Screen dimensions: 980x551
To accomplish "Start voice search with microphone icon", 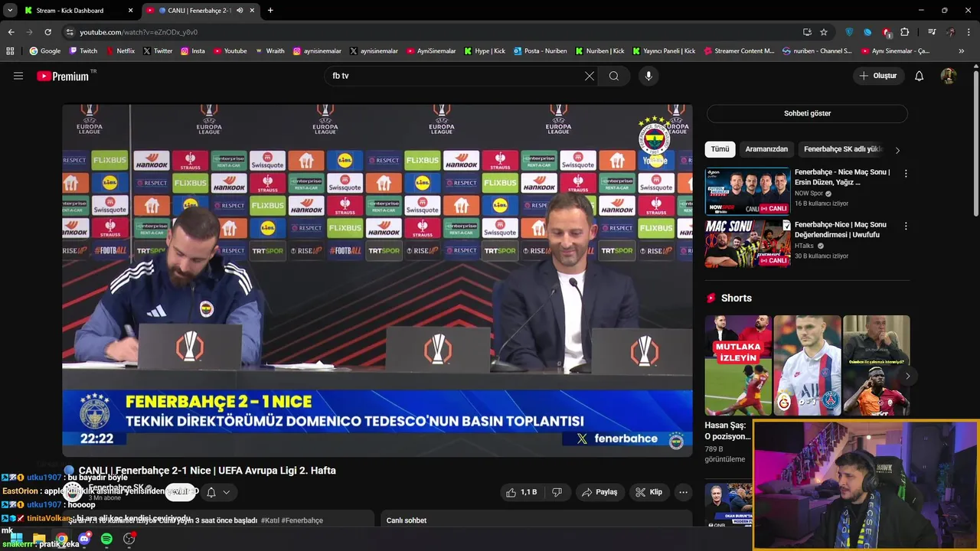I will click(x=648, y=76).
